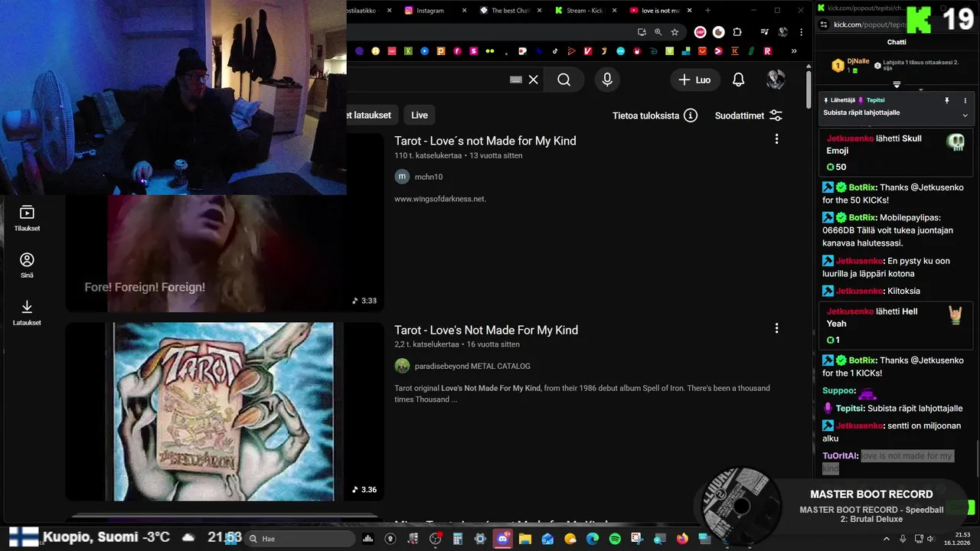Click the Tarot album cover thumbnail
This screenshot has height=551, width=980.
[224, 412]
